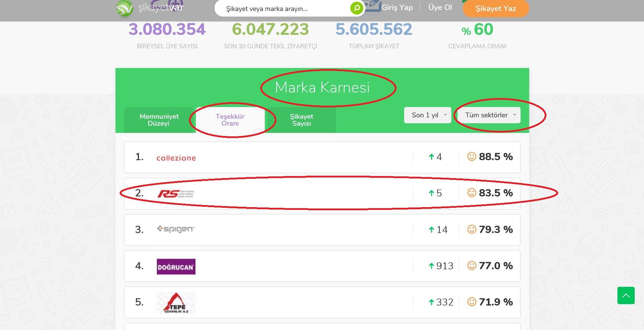Viewport: 644px width, 330px height.
Task: Click the orange Şikayet Yaz button
Action: (x=496, y=8)
